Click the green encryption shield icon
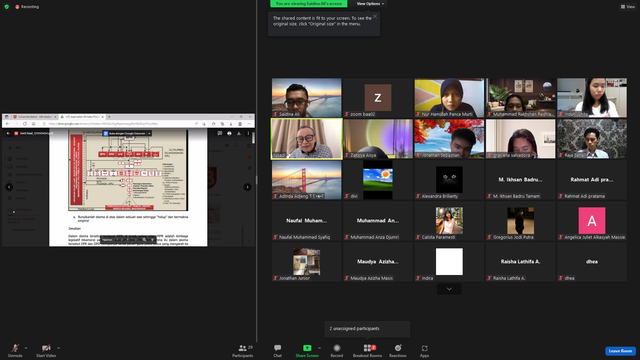 point(7,7)
